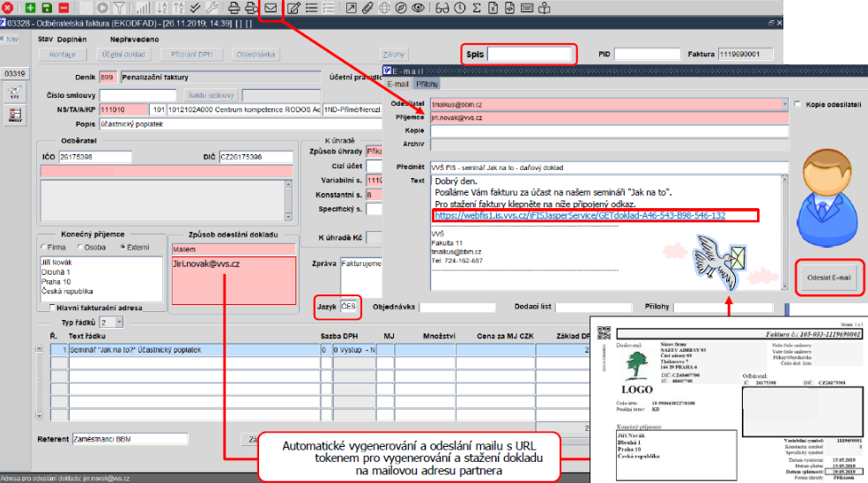The height and width of the screenshot is (483, 868).
Task: Click the red minus delete record icon
Action: click(x=63, y=8)
